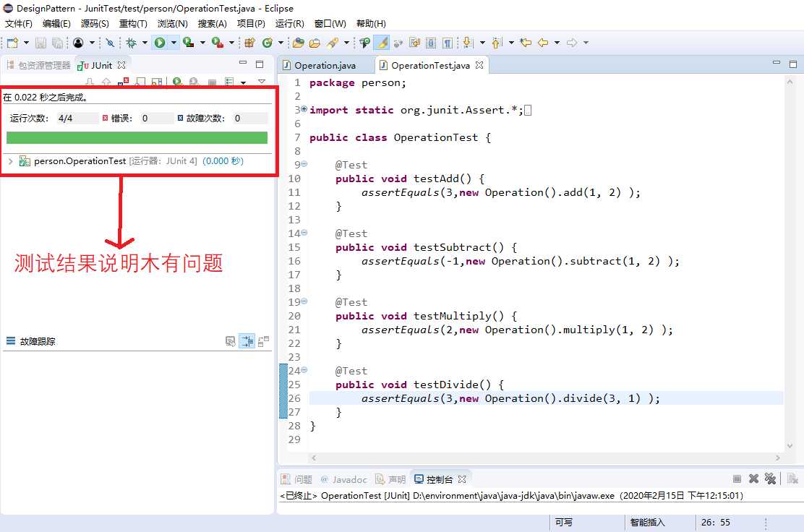Click the 运行次数 field showing 4/4

pyautogui.click(x=77, y=119)
